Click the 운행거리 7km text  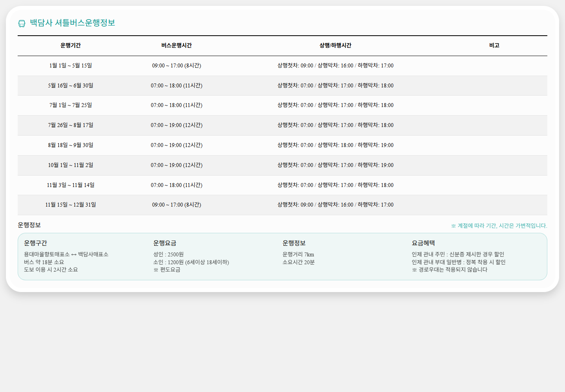tap(298, 254)
